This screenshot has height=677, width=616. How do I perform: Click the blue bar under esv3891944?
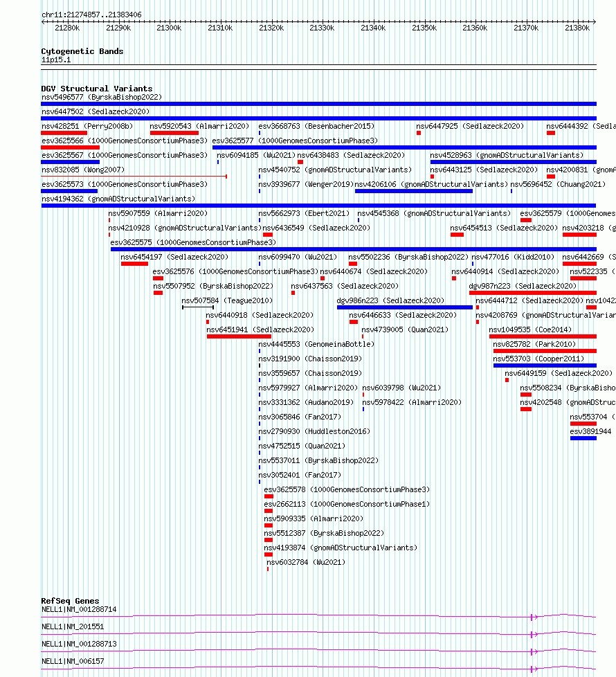coord(583,438)
